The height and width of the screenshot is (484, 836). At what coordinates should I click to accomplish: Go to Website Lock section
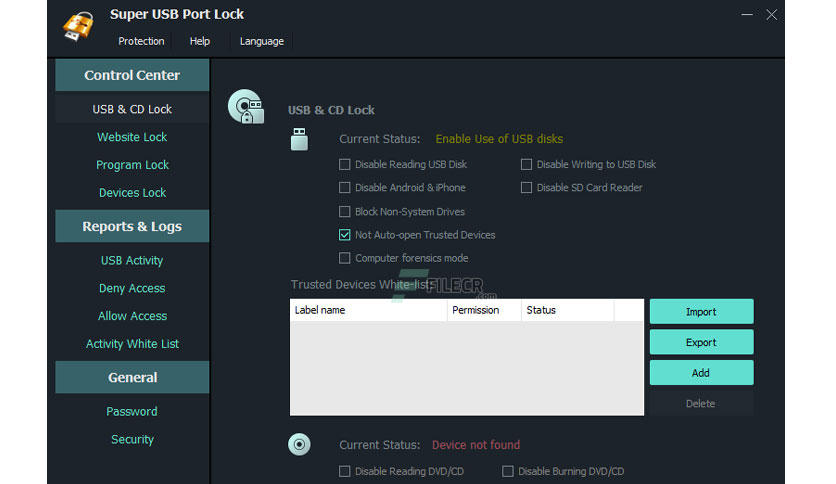(x=132, y=137)
